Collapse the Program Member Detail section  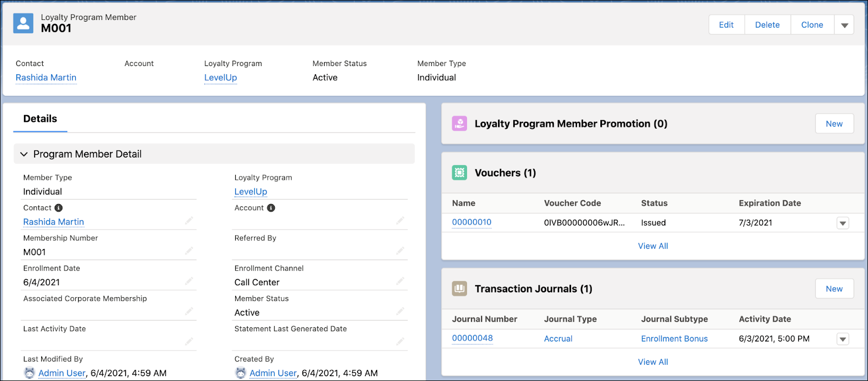(x=24, y=154)
